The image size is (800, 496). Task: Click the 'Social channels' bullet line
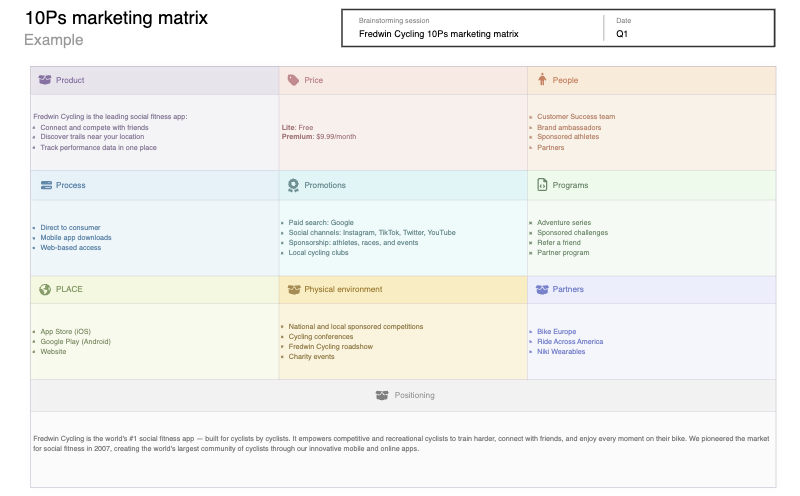tap(372, 233)
